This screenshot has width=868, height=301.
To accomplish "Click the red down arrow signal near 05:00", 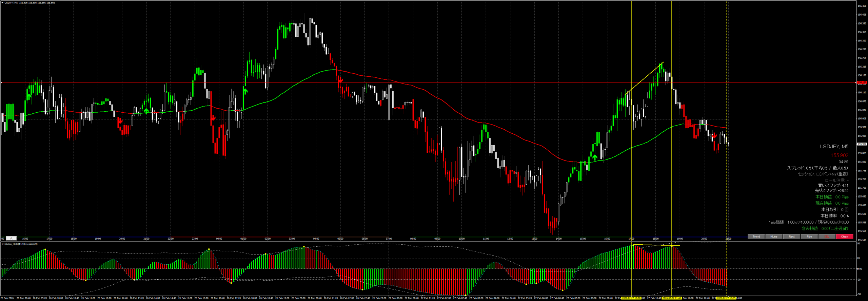I will click(340, 80).
